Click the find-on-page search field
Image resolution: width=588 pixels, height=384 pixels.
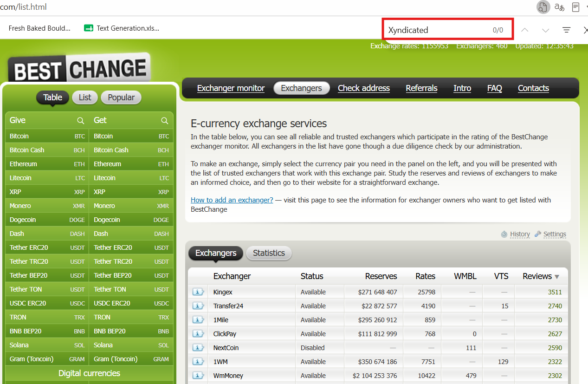pos(448,30)
